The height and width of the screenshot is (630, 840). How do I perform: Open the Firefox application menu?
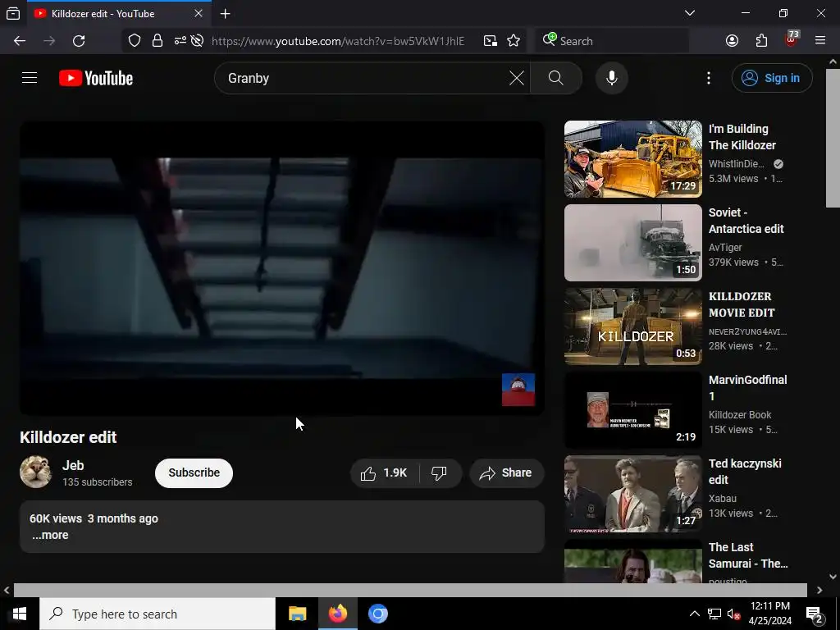(x=819, y=41)
